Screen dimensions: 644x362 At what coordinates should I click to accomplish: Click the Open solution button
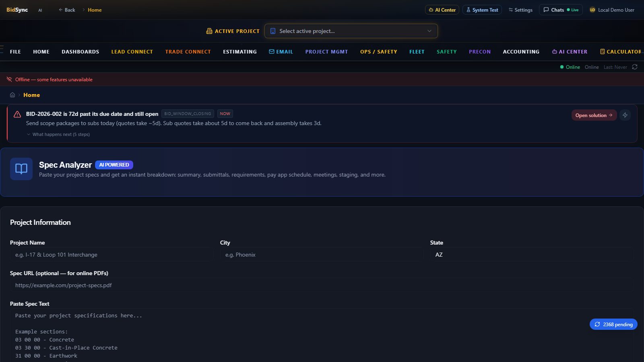[x=594, y=115]
